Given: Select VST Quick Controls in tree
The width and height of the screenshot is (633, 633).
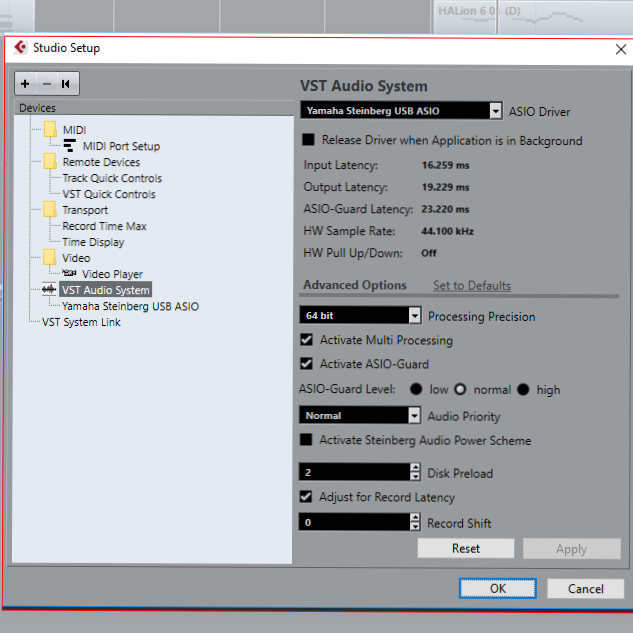Looking at the screenshot, I should (x=109, y=194).
